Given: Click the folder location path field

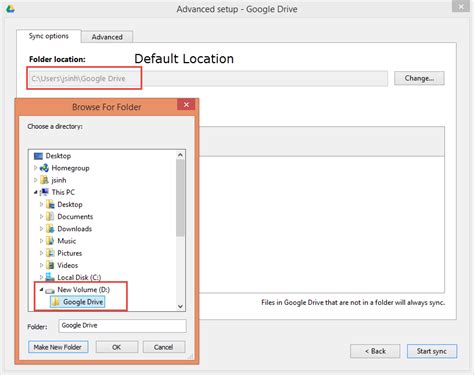Looking at the screenshot, I should tap(208, 79).
